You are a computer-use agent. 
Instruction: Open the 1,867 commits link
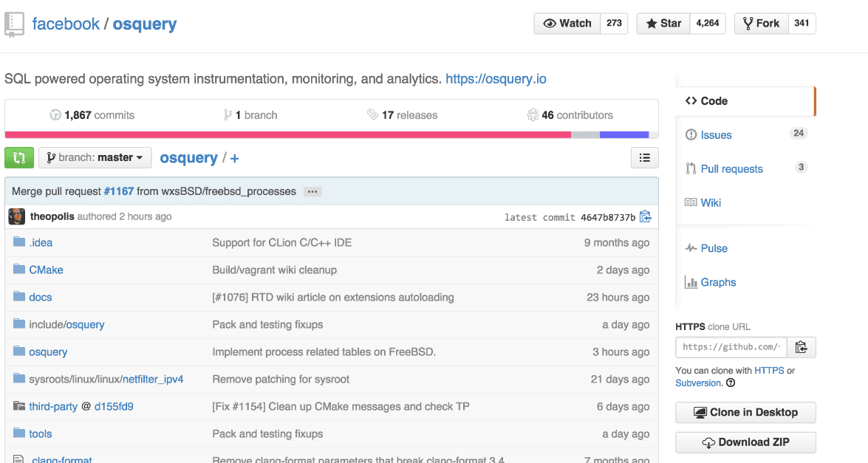click(92, 115)
